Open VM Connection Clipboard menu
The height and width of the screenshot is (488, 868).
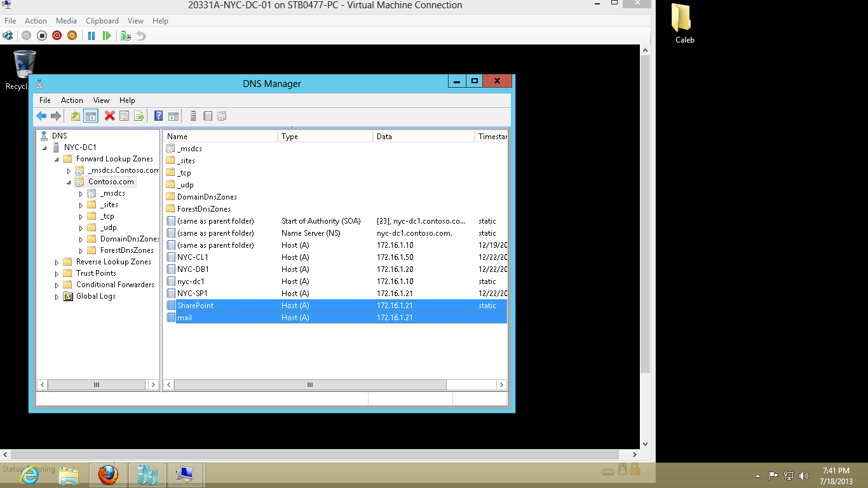pos(102,21)
